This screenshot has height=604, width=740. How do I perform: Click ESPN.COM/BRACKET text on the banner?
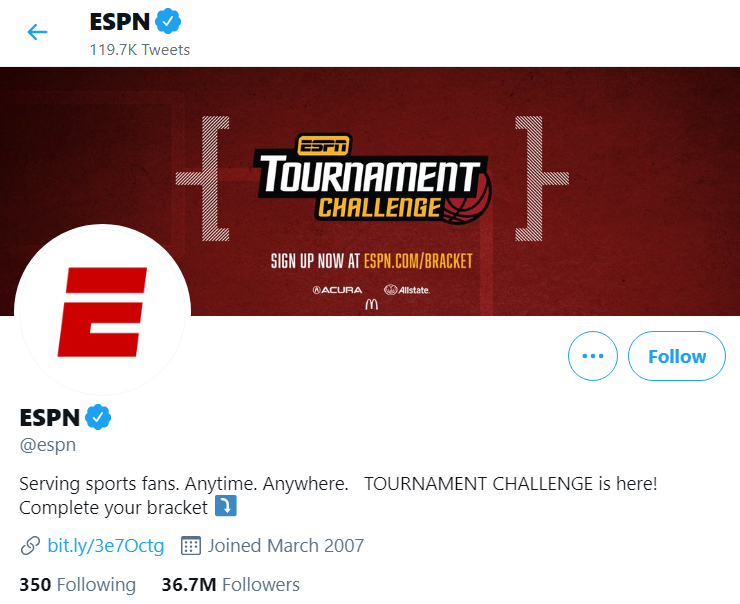pos(417,262)
